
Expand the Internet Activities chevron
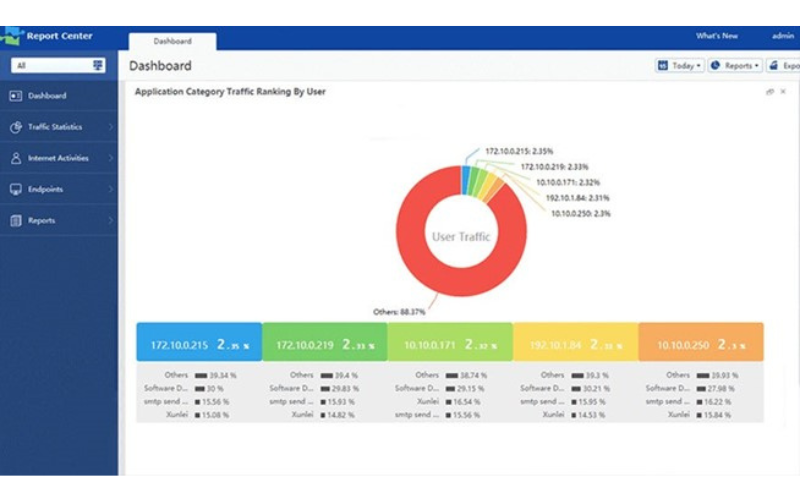click(111, 158)
